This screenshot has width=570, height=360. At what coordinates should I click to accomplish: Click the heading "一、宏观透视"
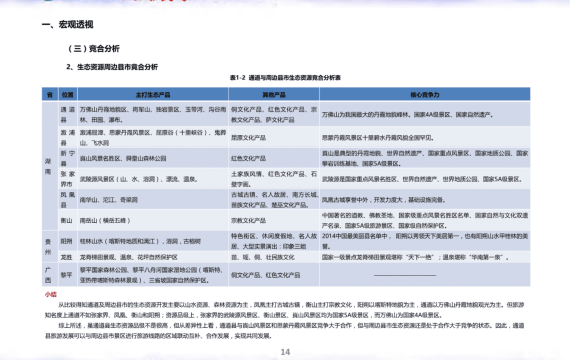[x=68, y=25]
